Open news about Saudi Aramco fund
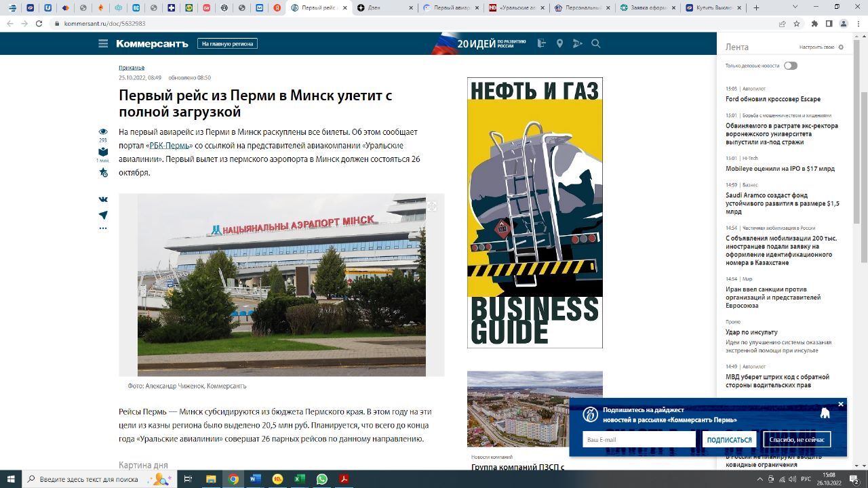Screen dimensions: 868x488 tap(783, 203)
